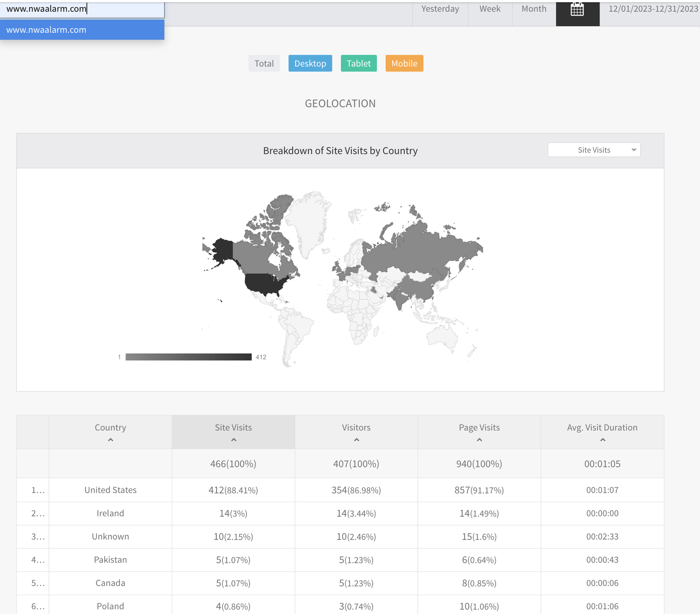
Task: Toggle the Desktop device filter
Action: point(310,63)
